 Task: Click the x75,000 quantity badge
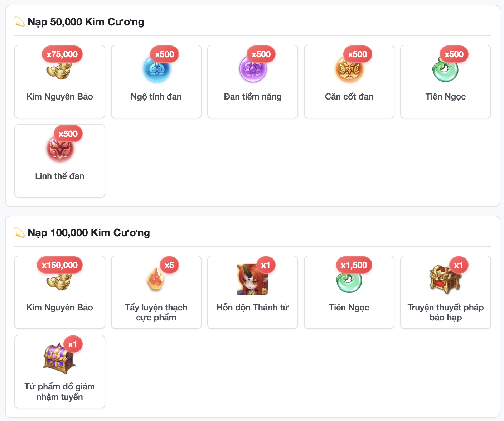pyautogui.click(x=62, y=54)
